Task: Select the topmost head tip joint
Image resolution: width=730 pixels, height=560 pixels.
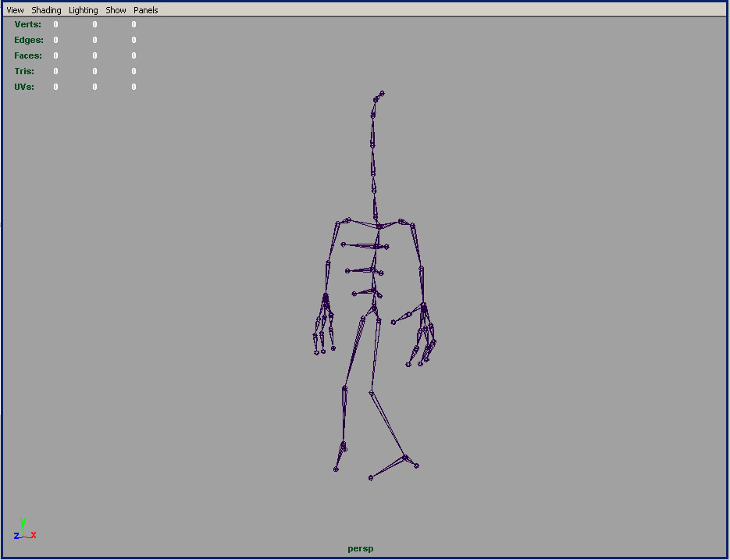Action: tap(383, 93)
